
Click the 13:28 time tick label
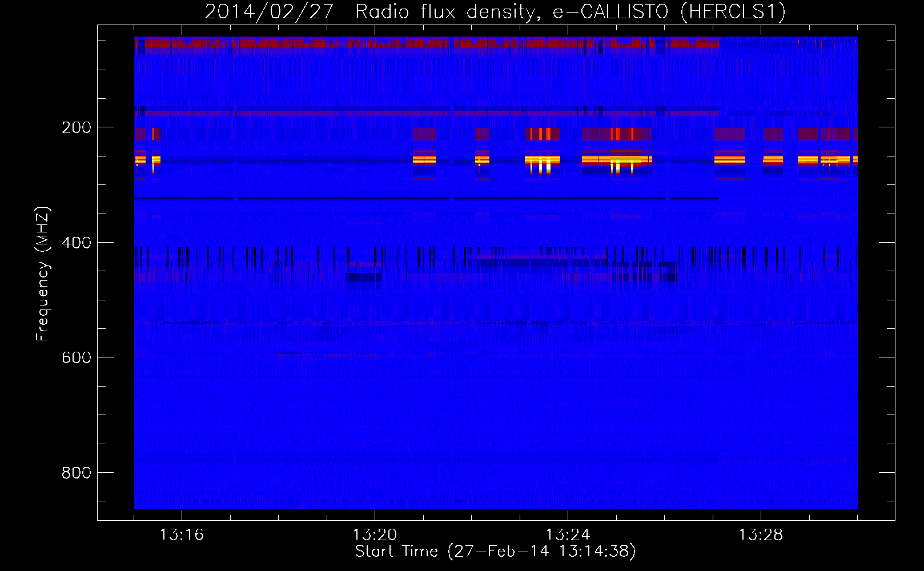tap(761, 535)
